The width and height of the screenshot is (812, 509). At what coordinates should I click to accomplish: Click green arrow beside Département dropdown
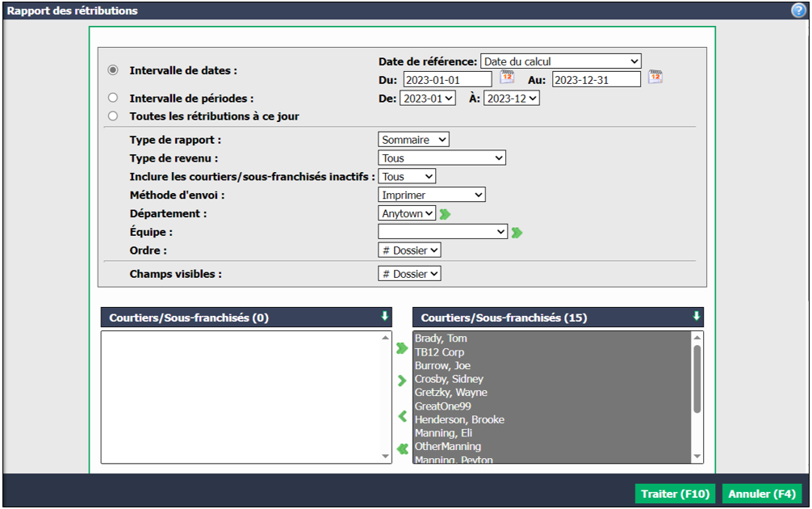[445, 214]
